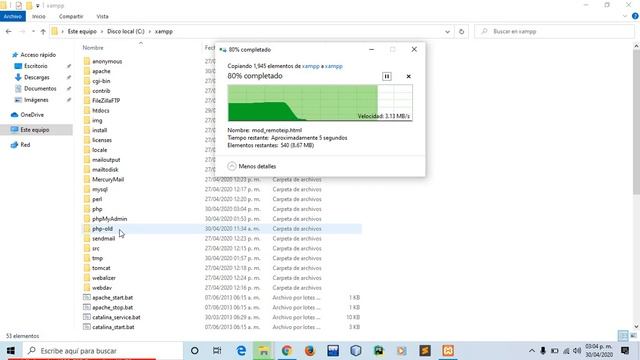The image size is (640, 360).
Task: Select the apache_stop.bat file icon
Action: coord(87,307)
